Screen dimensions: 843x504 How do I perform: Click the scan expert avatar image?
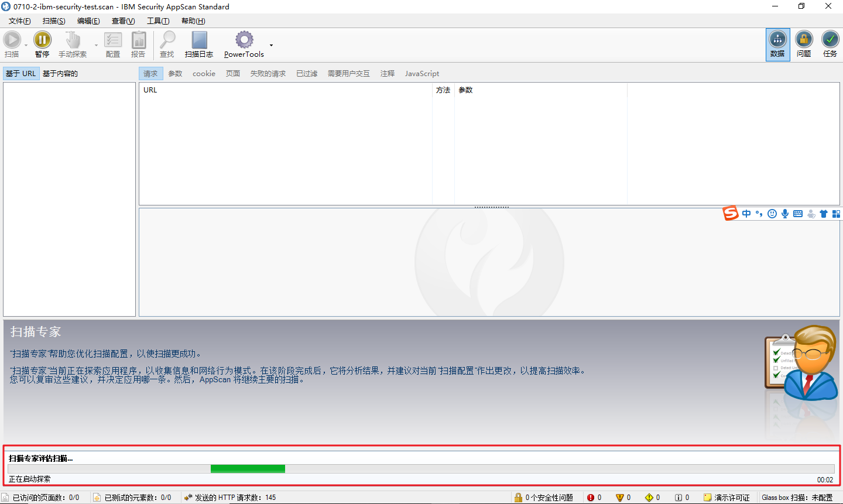pos(801,363)
